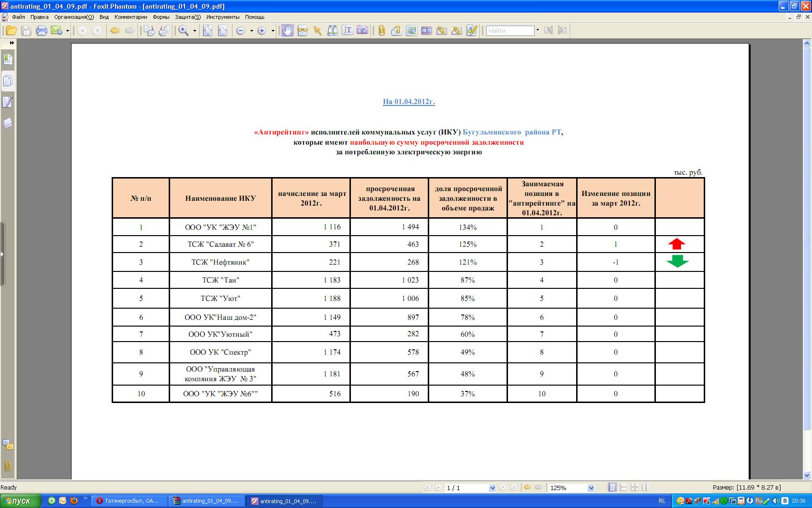
Task: Select the yellow arrow annotation selection tool
Action: tap(318, 31)
